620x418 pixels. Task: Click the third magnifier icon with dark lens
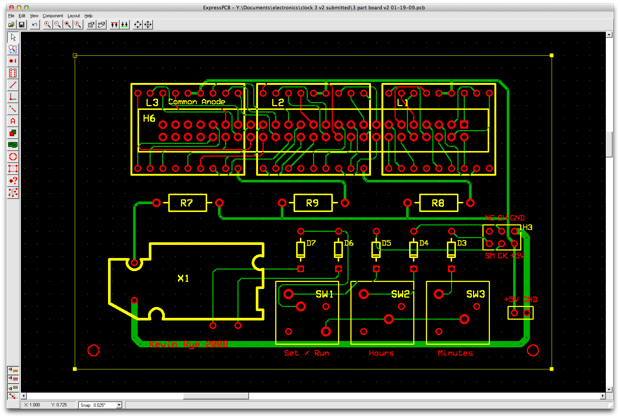tap(68, 25)
